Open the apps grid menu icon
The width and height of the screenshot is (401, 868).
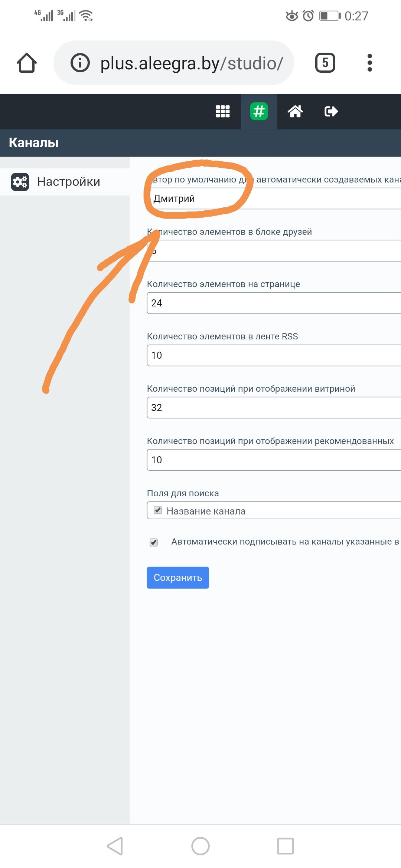(x=223, y=111)
